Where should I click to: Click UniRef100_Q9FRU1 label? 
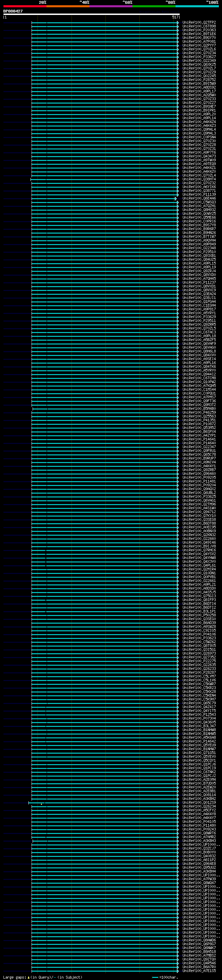pyautogui.click(x=199, y=451)
